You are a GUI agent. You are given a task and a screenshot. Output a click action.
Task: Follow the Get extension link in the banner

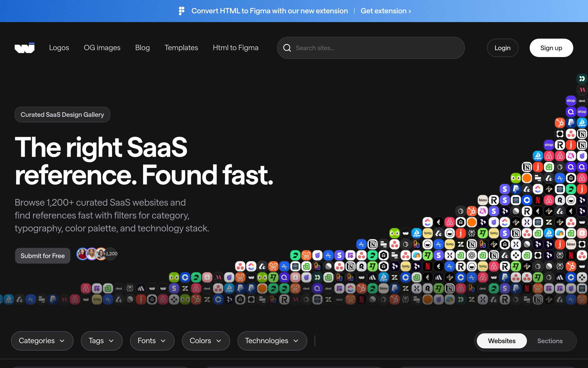(x=386, y=11)
